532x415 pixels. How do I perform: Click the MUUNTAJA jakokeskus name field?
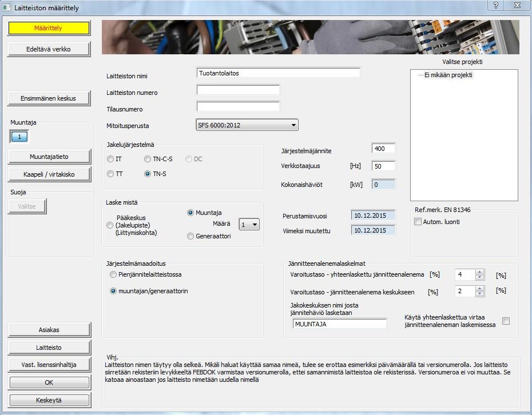340,324
